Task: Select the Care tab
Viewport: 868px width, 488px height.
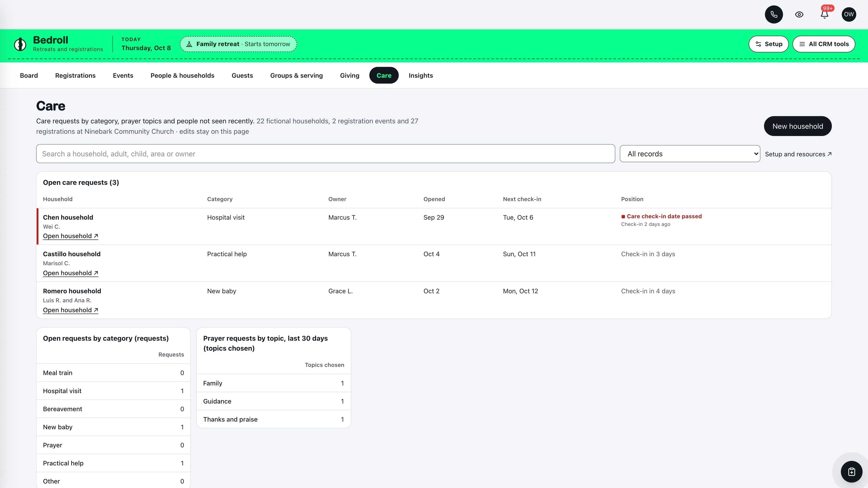Action: (x=384, y=75)
